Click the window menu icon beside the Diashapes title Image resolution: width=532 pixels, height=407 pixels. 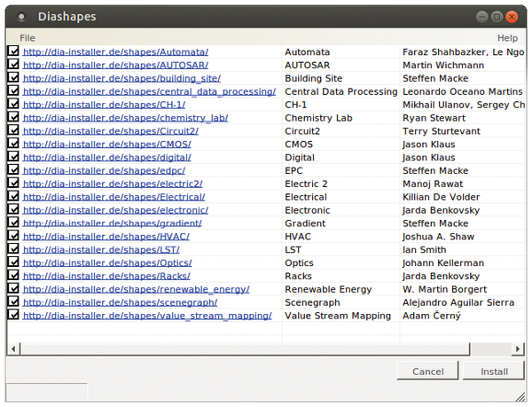coord(21,16)
